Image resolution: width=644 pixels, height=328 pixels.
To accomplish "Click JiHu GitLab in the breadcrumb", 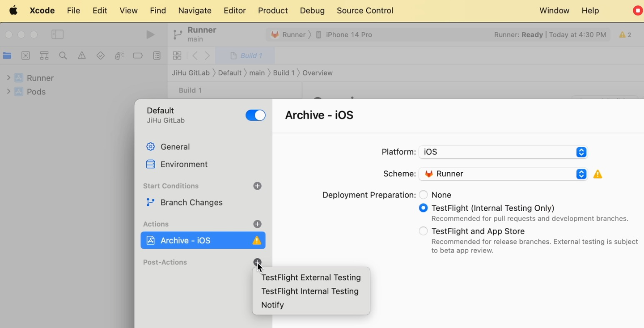I will pyautogui.click(x=191, y=73).
